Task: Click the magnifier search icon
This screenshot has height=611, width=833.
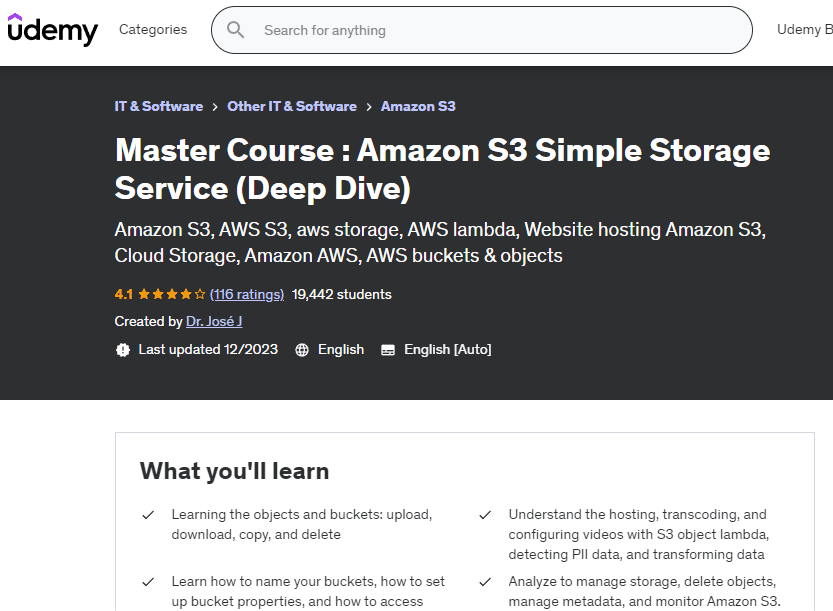Action: (236, 30)
